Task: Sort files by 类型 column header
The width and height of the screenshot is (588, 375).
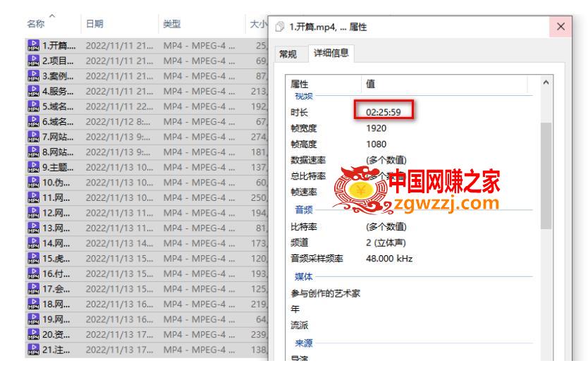Action: tap(172, 24)
